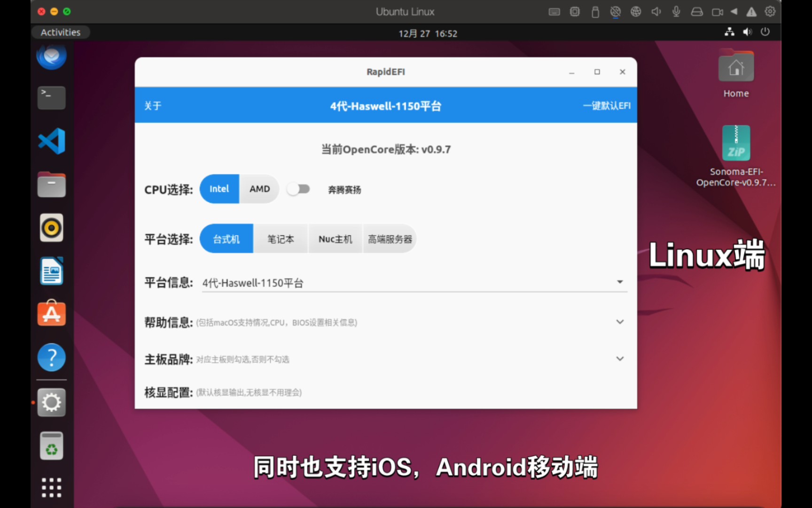Click the network status icon in top bar

tap(729, 32)
